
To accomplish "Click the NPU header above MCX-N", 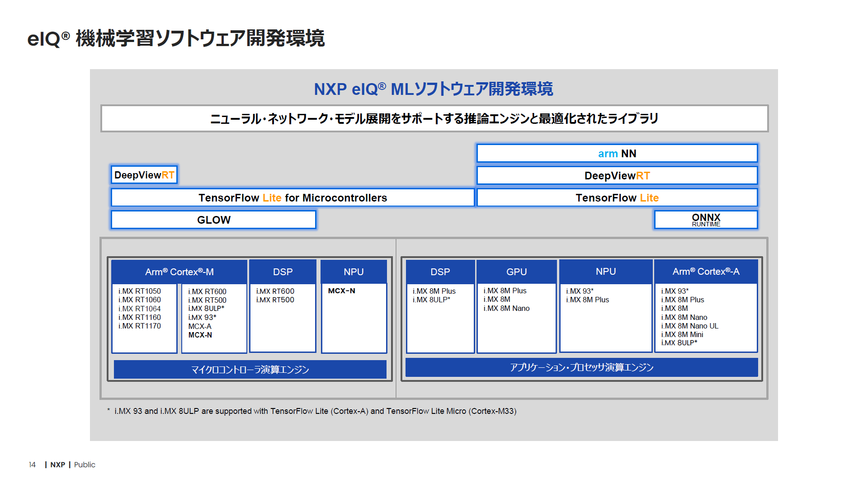I will coord(354,272).
